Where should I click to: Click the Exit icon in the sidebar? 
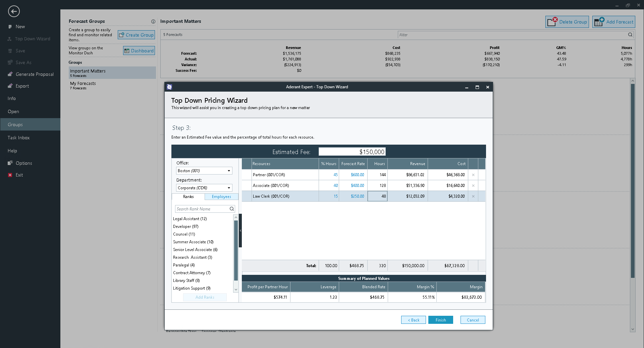click(10, 175)
